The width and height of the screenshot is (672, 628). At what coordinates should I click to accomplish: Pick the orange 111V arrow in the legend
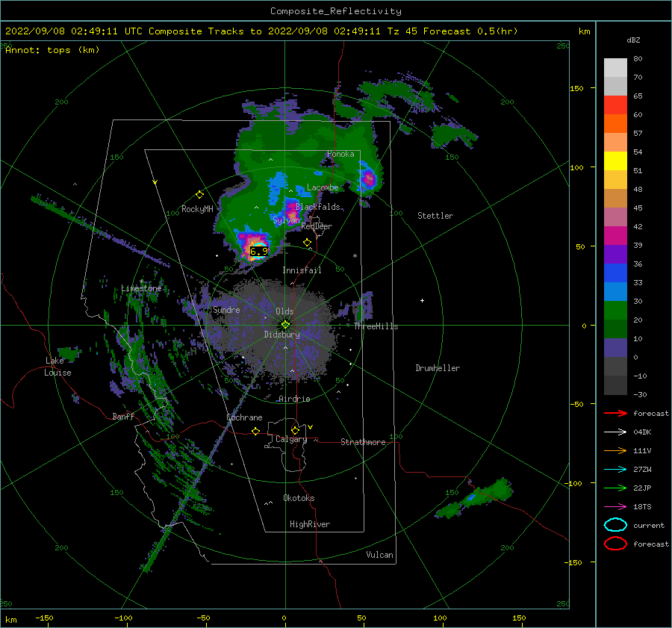click(615, 450)
